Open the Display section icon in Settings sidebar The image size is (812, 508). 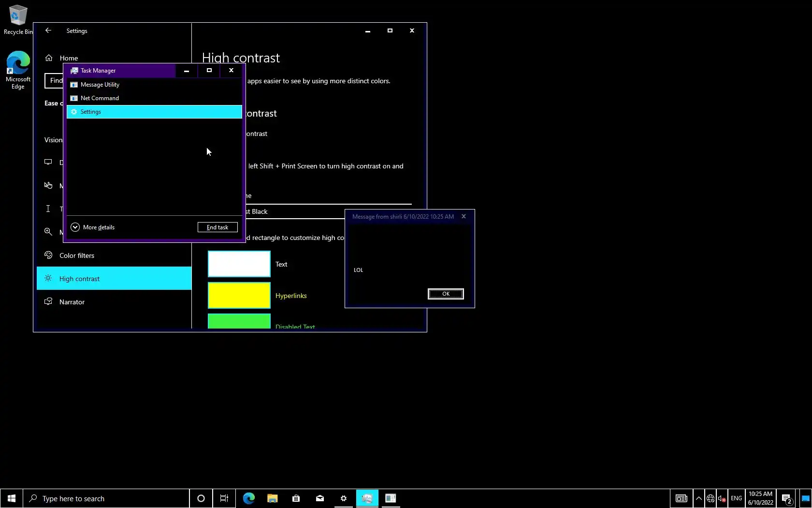tap(48, 162)
